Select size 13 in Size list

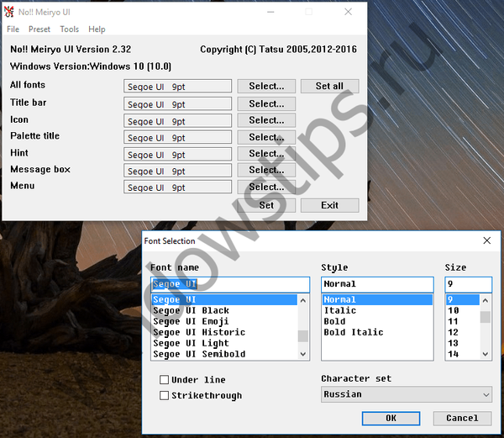463,343
